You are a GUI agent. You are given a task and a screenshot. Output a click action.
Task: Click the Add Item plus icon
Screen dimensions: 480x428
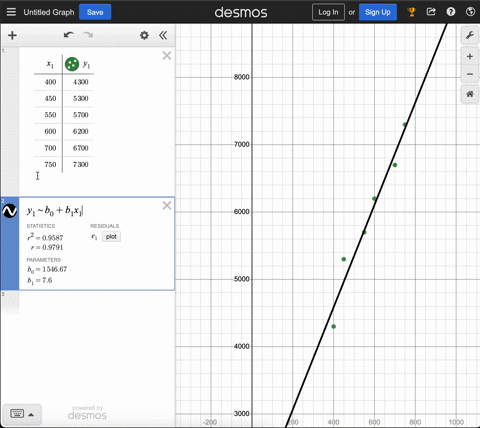[12, 35]
